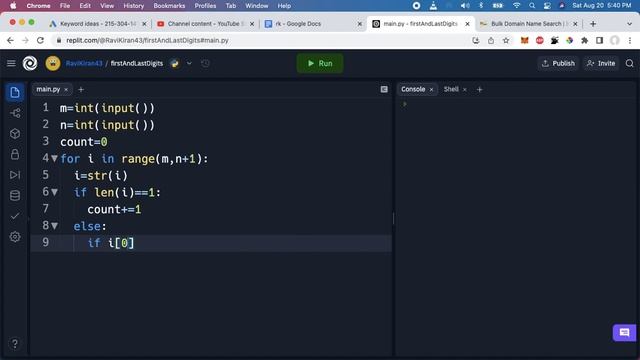Click 'count=0' on line 3
640x360 pixels.
[84, 142]
